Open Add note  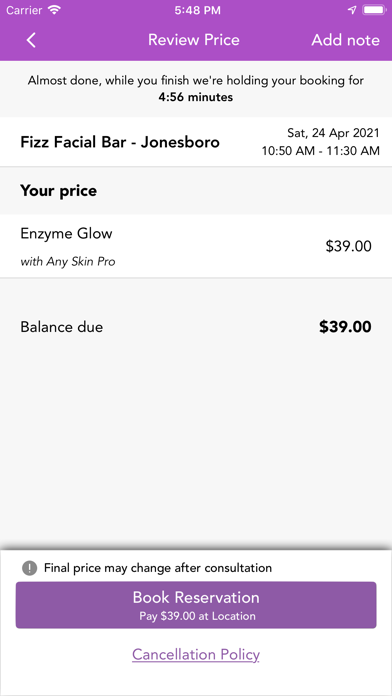345,40
